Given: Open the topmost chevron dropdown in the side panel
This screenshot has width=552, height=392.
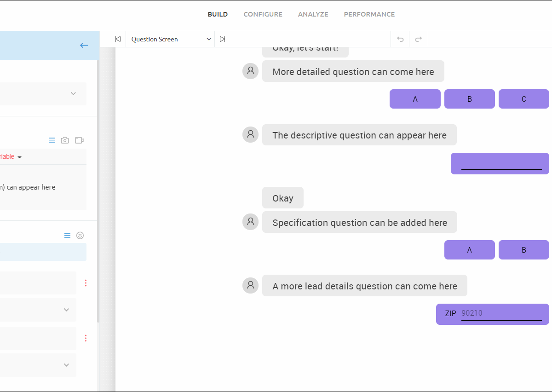Looking at the screenshot, I should [x=73, y=94].
